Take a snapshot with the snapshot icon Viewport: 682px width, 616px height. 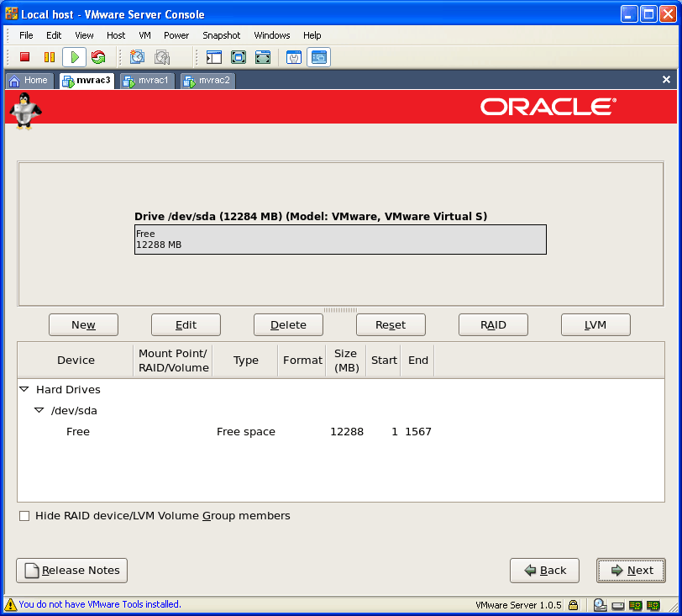[x=137, y=57]
